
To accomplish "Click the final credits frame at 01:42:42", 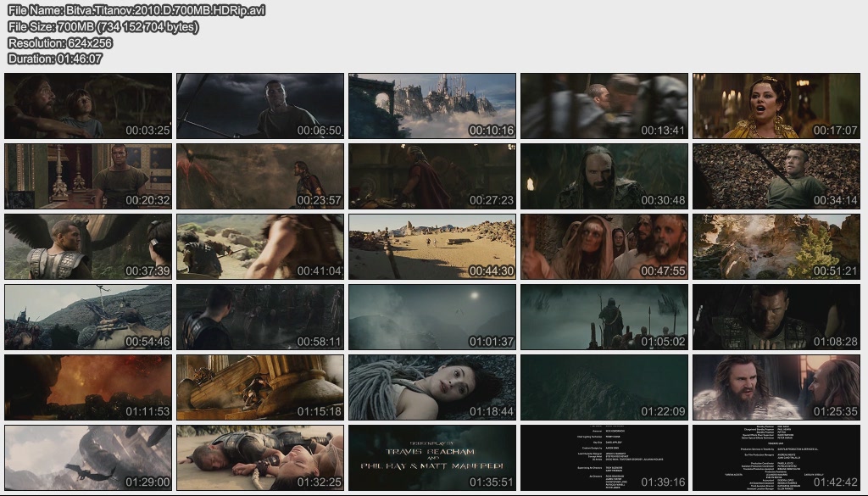I will (x=776, y=458).
